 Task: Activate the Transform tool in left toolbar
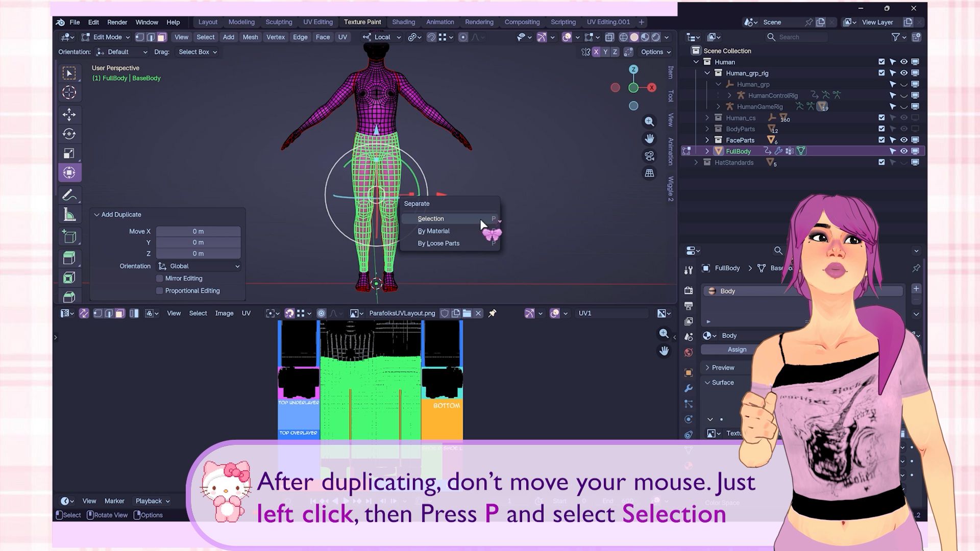pyautogui.click(x=69, y=173)
